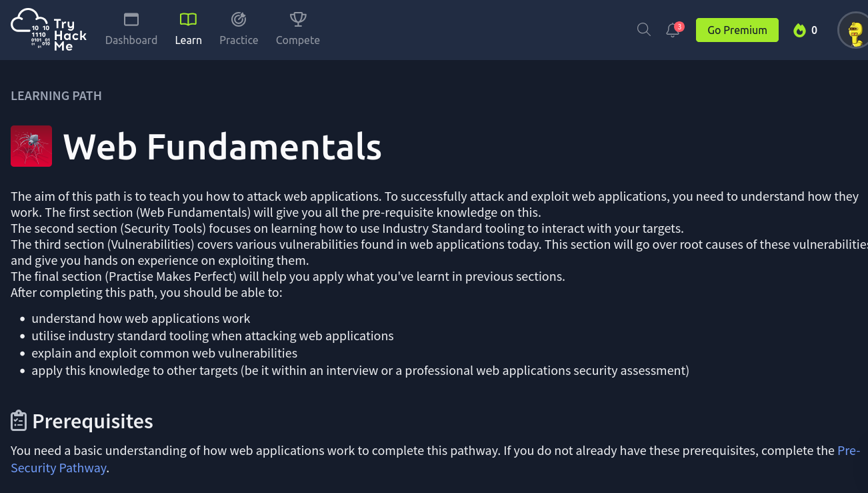Click the Web Fundamentals page heading
This screenshot has width=868, height=493.
(222, 146)
